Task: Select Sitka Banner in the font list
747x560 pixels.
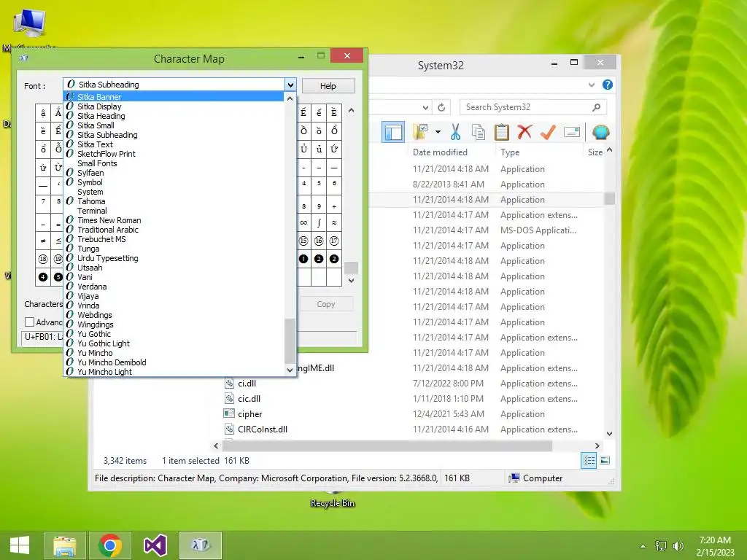Action: click(174, 97)
